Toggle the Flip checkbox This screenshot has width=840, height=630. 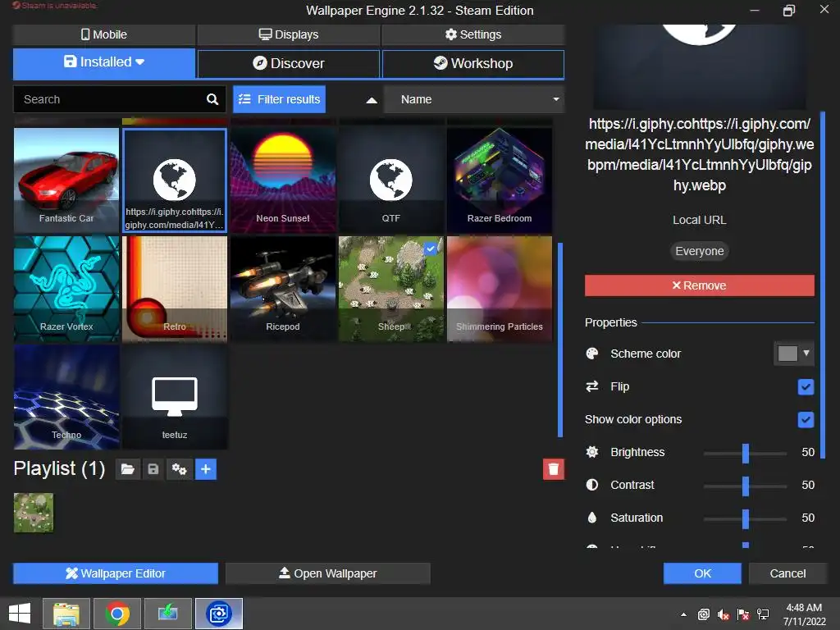pos(806,387)
